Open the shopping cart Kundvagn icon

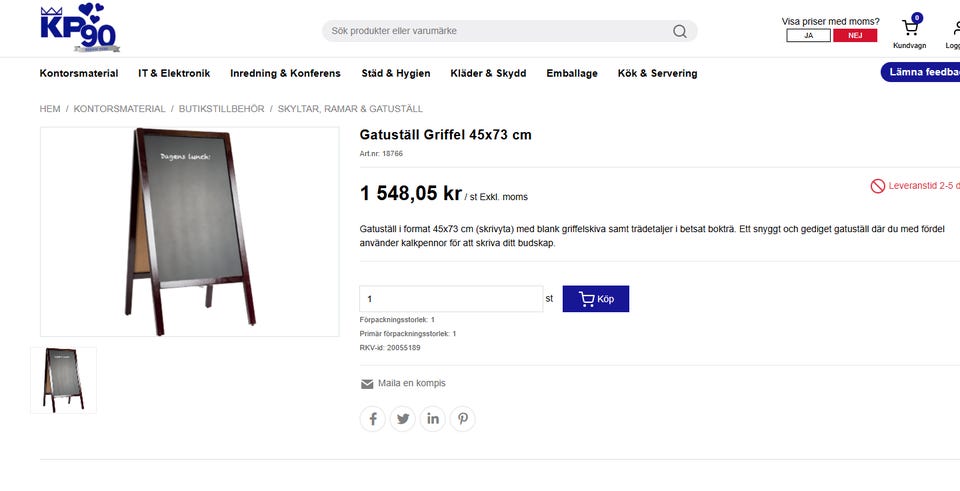(x=910, y=28)
